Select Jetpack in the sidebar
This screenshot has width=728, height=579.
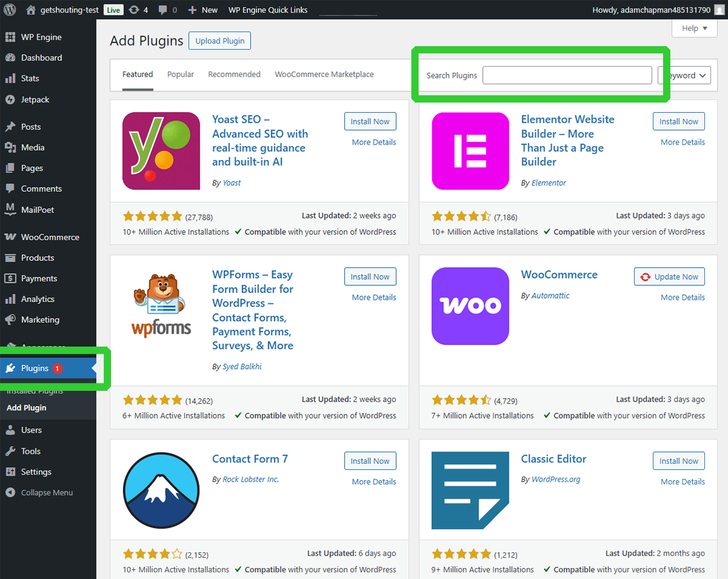(33, 99)
